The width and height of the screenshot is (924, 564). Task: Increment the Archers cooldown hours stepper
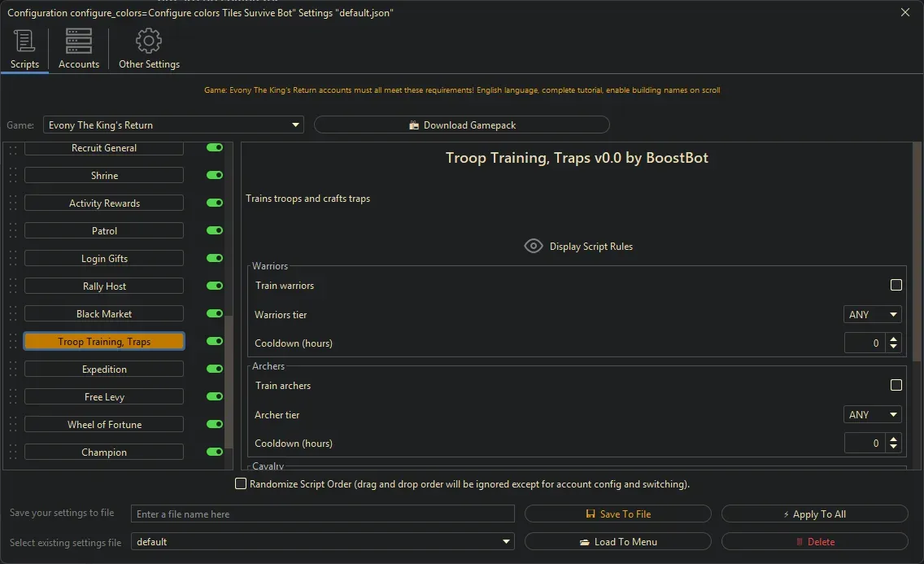click(x=893, y=439)
